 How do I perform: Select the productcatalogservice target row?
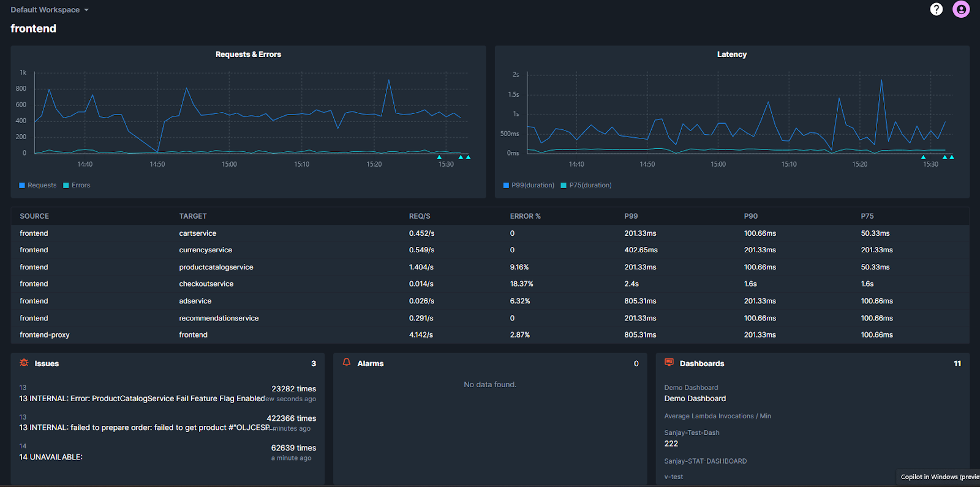490,267
